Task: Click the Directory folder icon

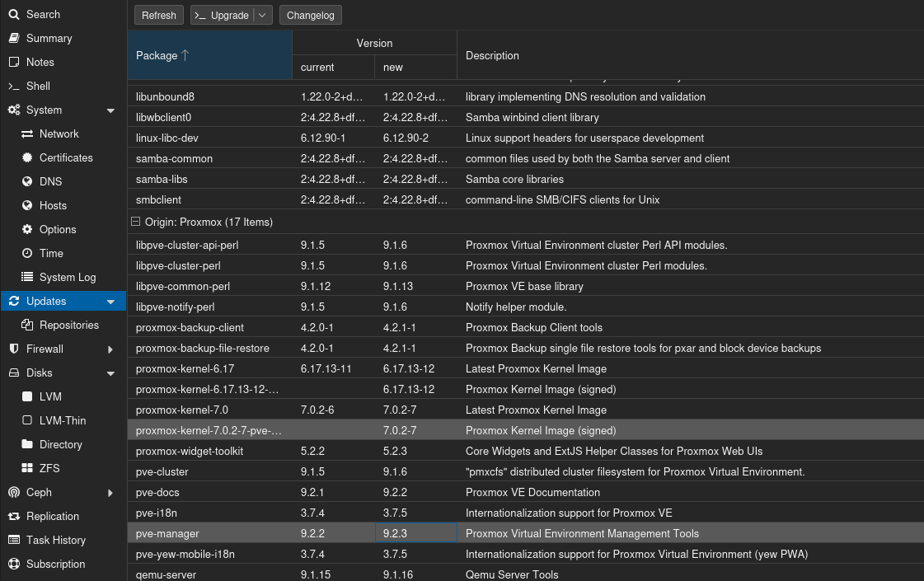Action: [27, 444]
